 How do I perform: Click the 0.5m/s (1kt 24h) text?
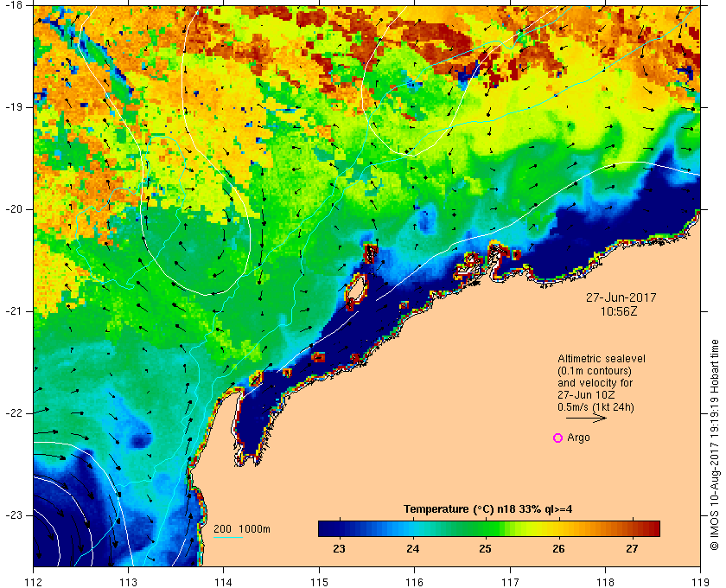coord(595,407)
